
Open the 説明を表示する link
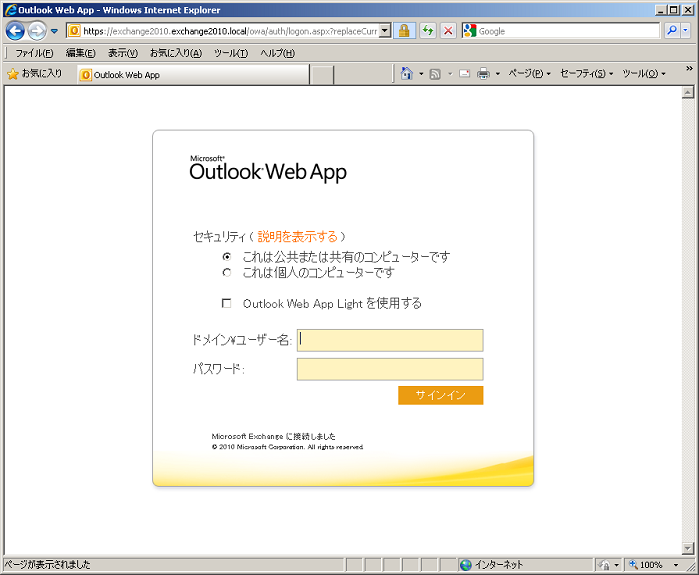[x=297, y=236]
